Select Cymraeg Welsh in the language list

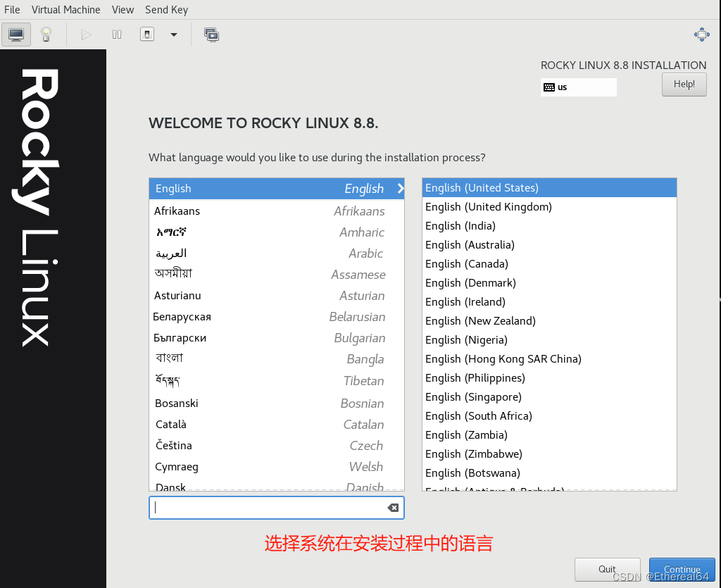(x=276, y=467)
